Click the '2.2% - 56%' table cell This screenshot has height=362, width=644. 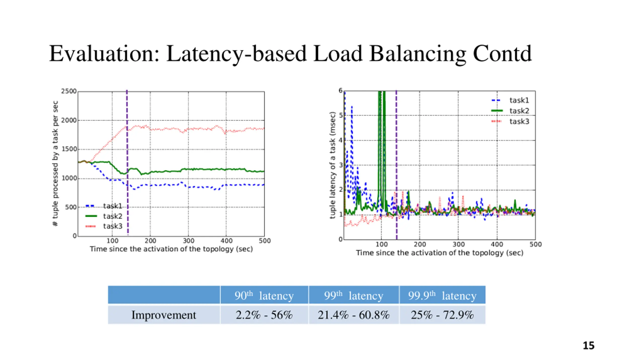(x=264, y=315)
